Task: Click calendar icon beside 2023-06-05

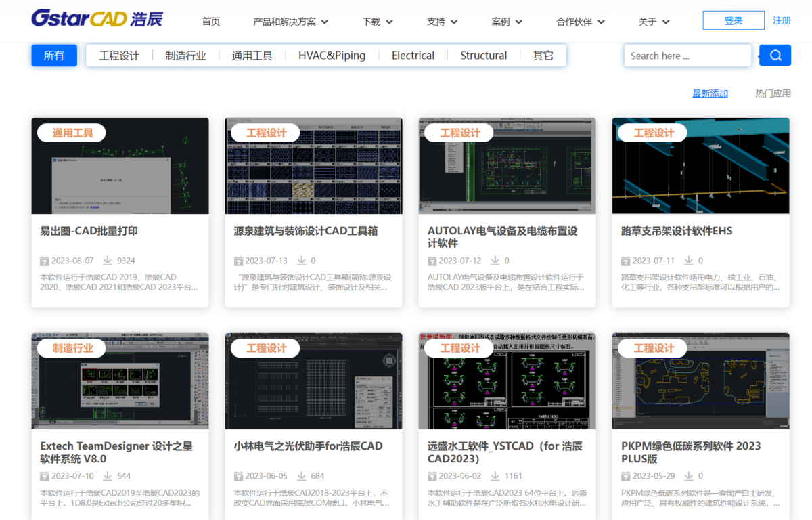Action: 238,476
